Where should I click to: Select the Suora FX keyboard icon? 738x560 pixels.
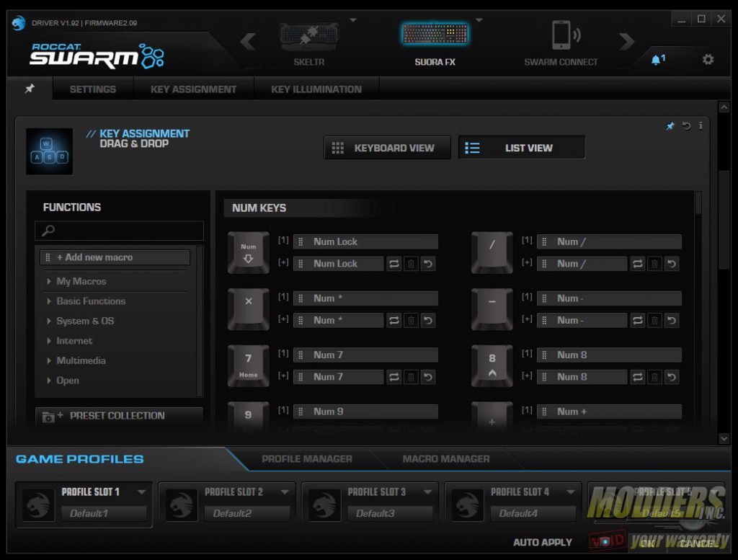[x=435, y=34]
